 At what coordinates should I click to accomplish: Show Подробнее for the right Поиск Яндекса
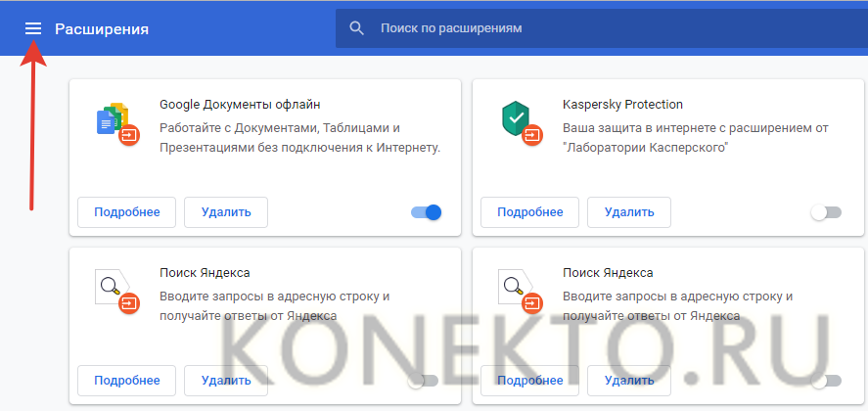(x=529, y=380)
